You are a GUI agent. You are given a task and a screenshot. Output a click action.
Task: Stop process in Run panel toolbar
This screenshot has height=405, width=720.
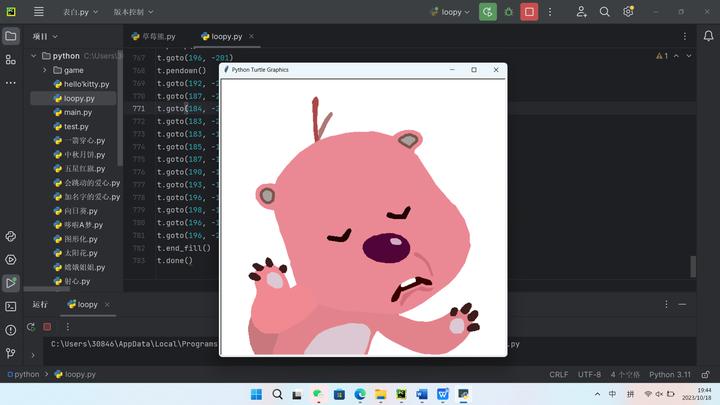click(x=47, y=326)
